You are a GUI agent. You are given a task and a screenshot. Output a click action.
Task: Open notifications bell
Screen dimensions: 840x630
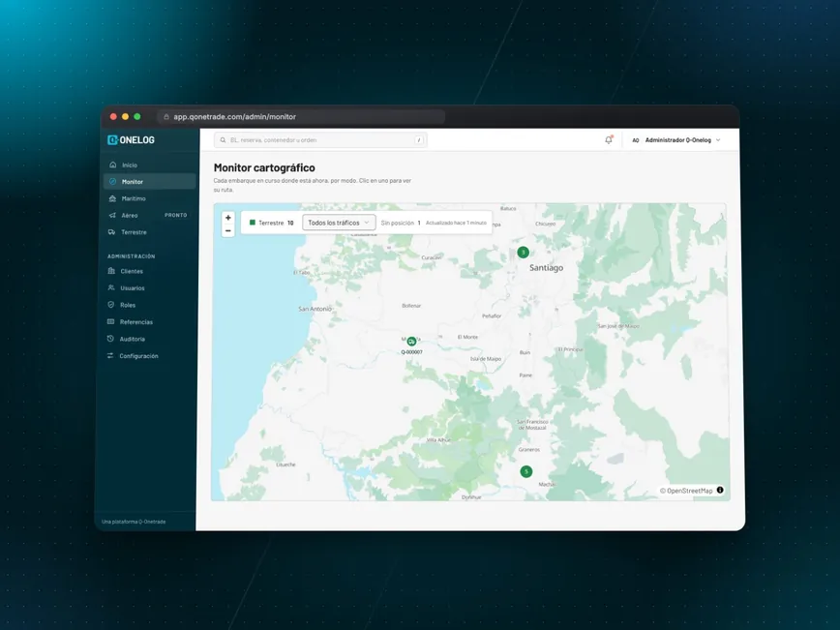(x=609, y=139)
